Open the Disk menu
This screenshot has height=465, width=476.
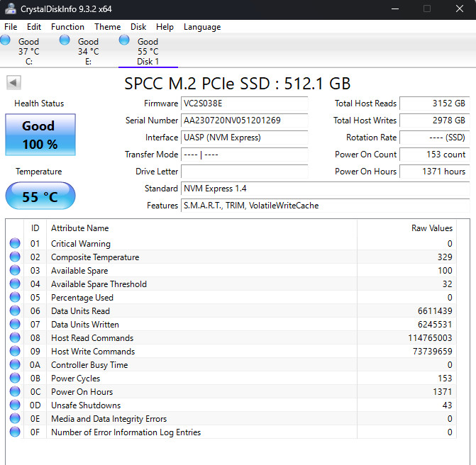click(x=138, y=27)
